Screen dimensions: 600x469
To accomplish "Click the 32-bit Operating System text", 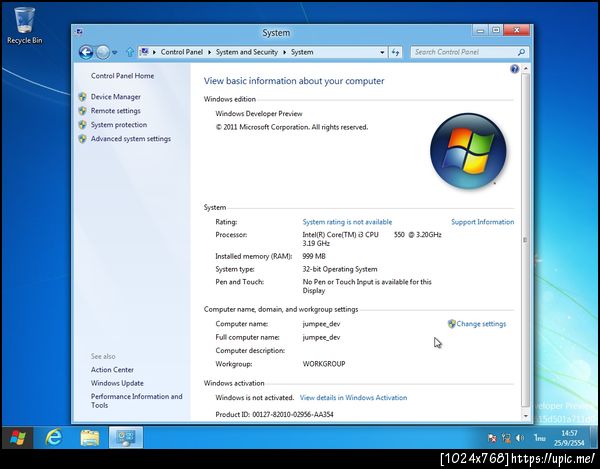I will coord(340,269).
